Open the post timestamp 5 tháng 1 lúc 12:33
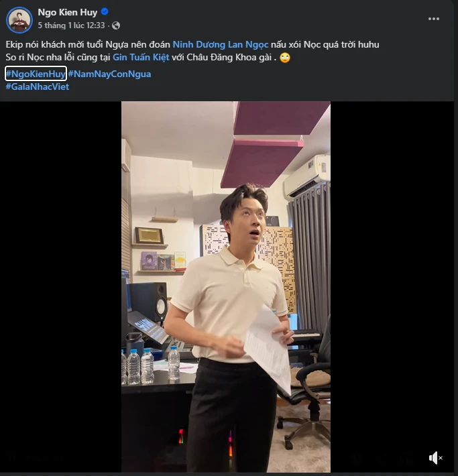This screenshot has width=458, height=476. [x=71, y=25]
